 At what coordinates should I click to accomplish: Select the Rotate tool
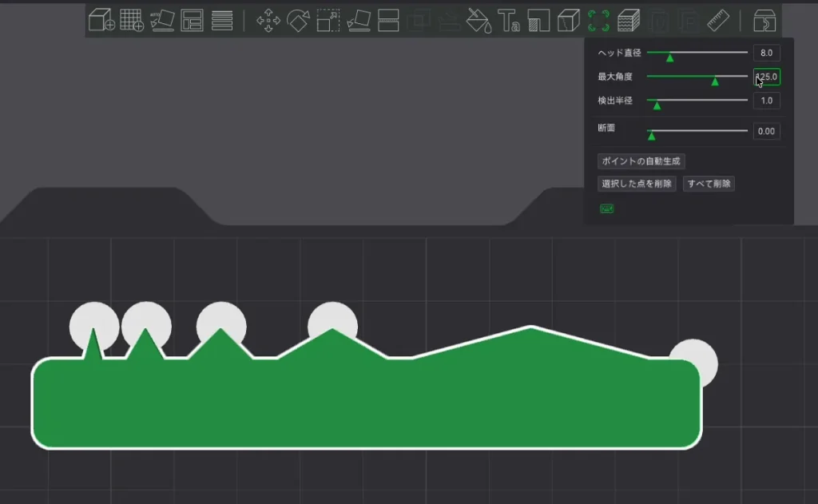click(x=298, y=20)
